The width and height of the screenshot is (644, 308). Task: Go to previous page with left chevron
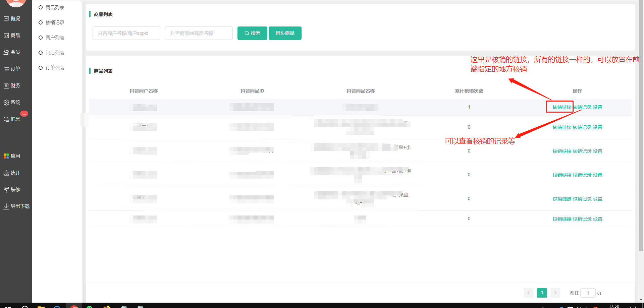tap(528, 293)
